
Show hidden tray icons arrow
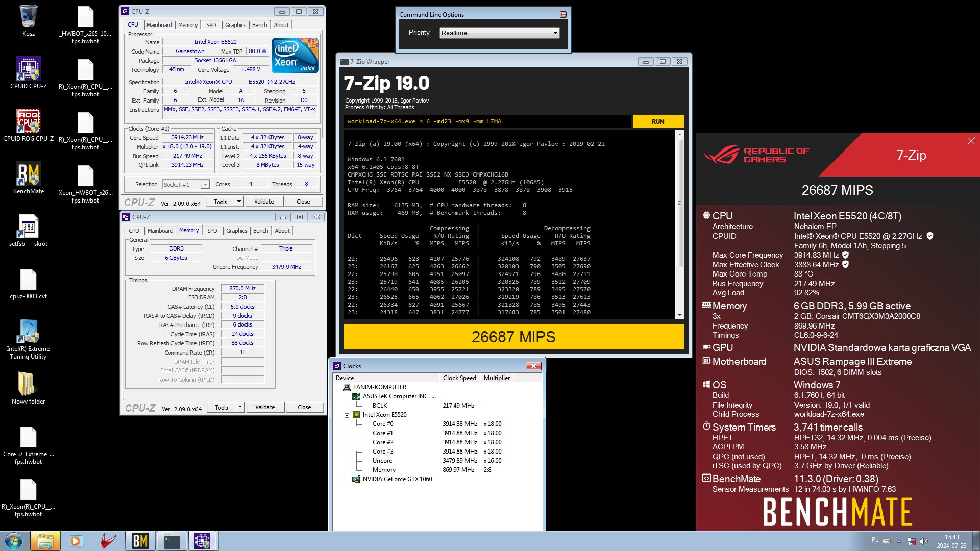click(x=899, y=541)
